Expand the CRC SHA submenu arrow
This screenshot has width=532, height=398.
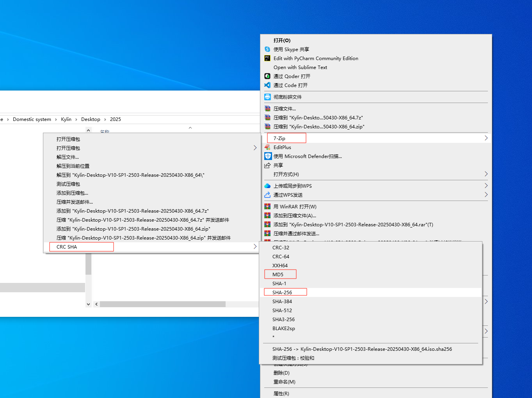[x=255, y=247]
